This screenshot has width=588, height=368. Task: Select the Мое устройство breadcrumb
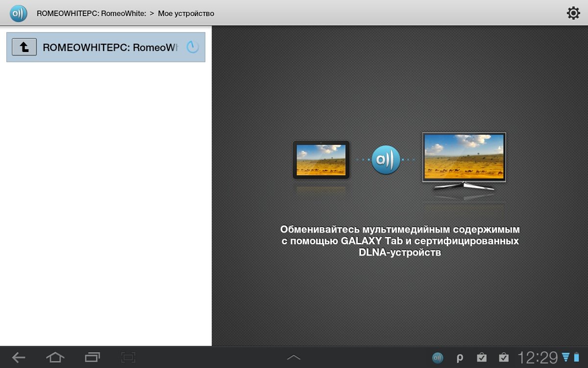pos(186,13)
